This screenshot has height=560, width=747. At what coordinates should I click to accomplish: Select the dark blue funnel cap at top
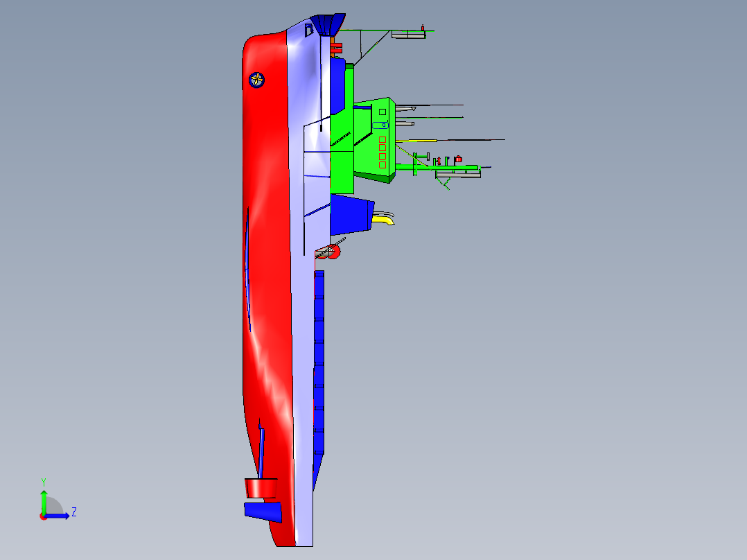click(x=328, y=24)
